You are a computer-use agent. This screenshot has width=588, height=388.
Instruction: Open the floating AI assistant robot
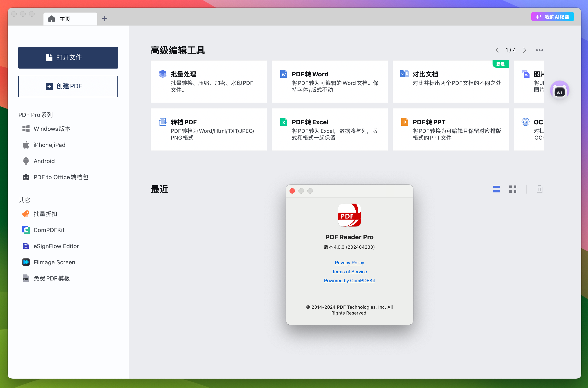[560, 90]
